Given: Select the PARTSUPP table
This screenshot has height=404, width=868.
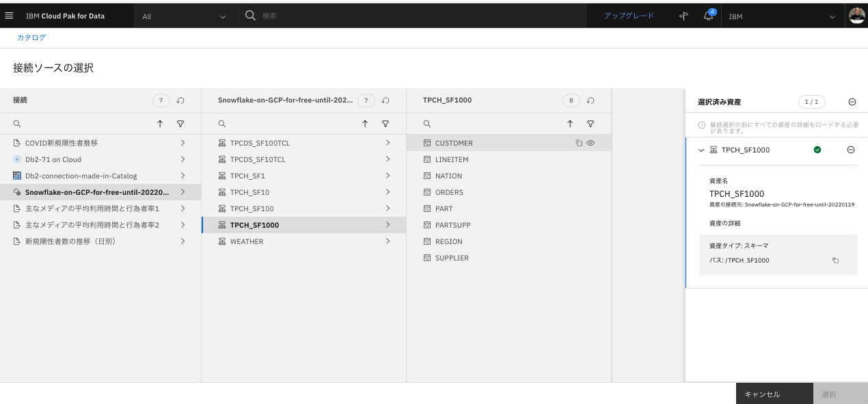Looking at the screenshot, I should coord(509,225).
